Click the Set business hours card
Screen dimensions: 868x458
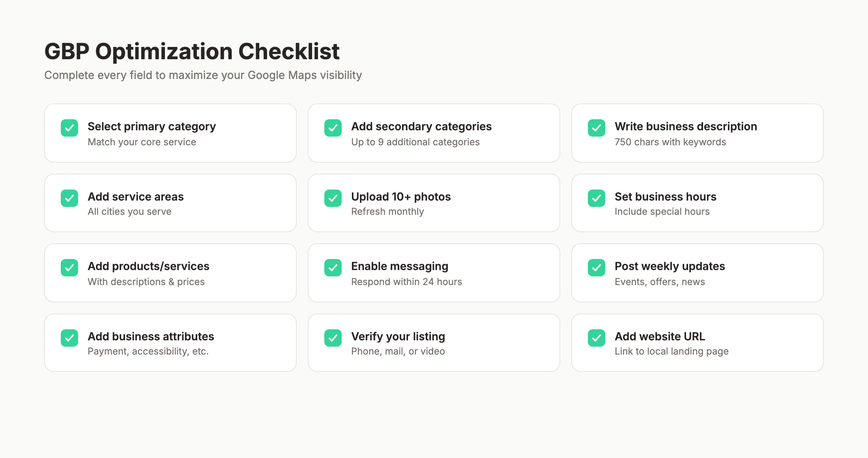697,203
